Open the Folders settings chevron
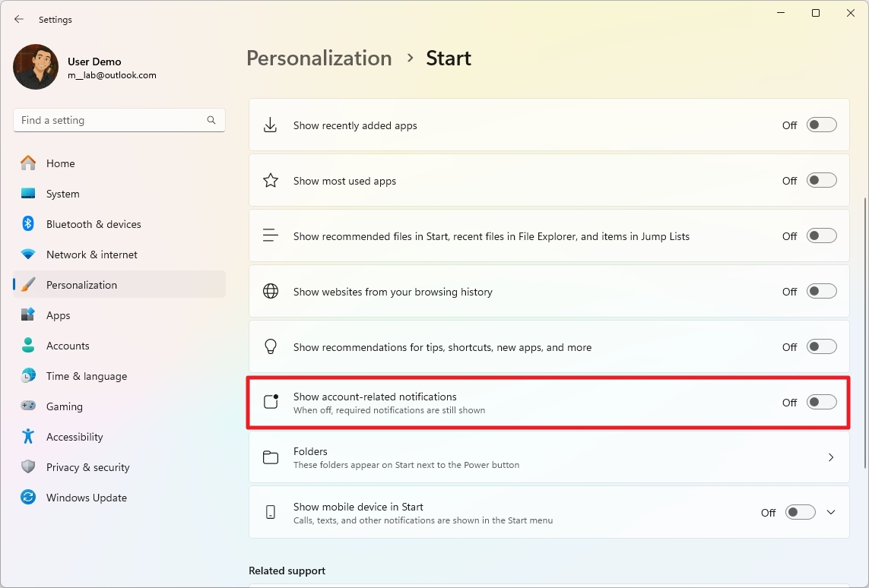 coord(830,457)
